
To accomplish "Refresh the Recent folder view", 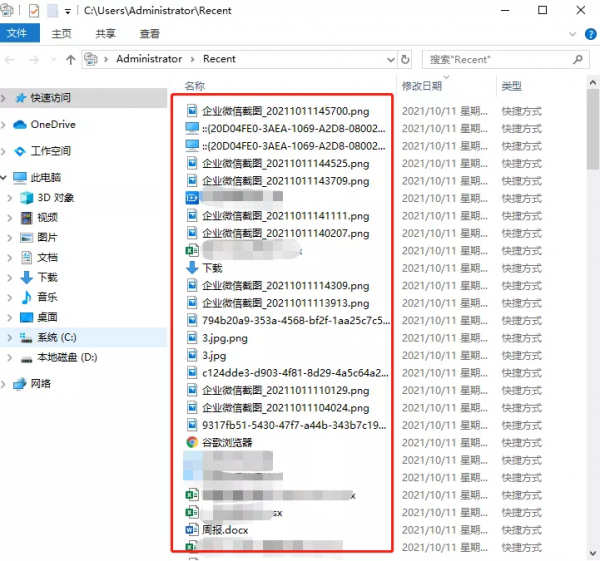I will (405, 60).
